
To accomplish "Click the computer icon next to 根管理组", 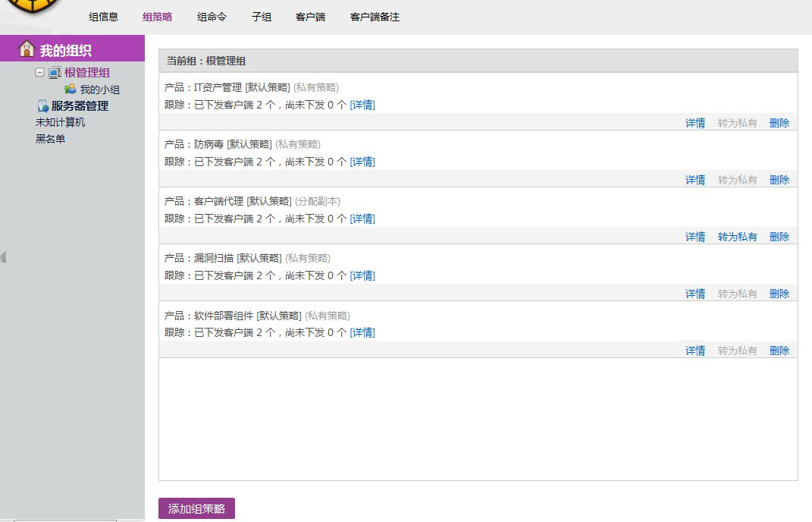I will (55, 73).
